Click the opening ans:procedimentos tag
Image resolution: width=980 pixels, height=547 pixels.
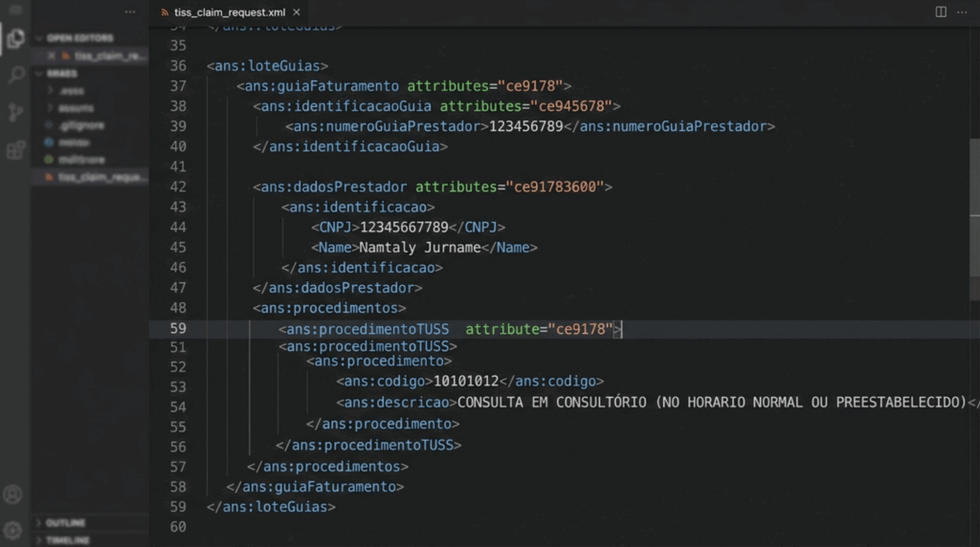(329, 309)
